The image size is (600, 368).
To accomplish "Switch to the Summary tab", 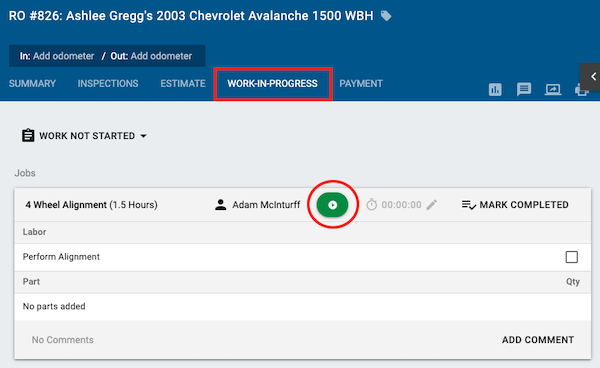I will (32, 83).
